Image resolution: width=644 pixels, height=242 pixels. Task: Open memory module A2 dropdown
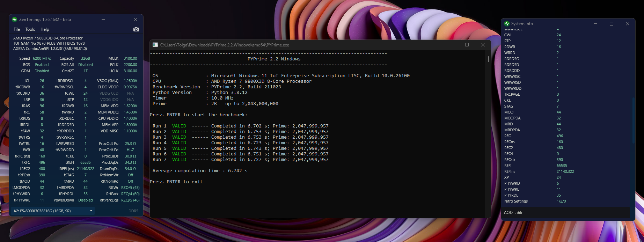[52, 211]
